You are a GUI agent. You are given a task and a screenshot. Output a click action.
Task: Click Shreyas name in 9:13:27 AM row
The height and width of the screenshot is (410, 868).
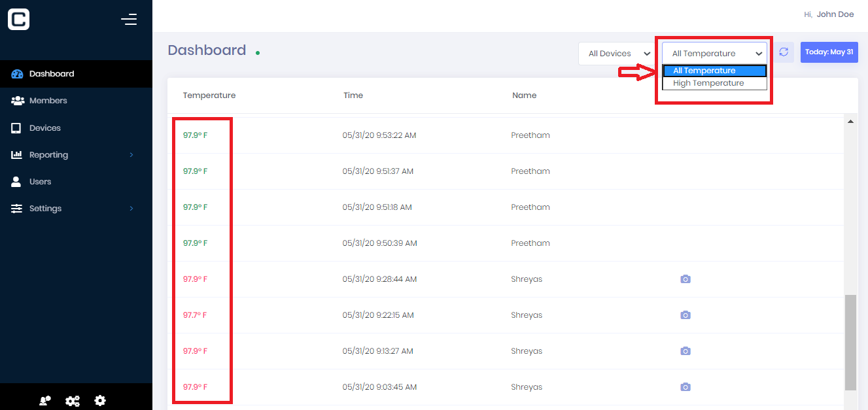click(x=527, y=351)
